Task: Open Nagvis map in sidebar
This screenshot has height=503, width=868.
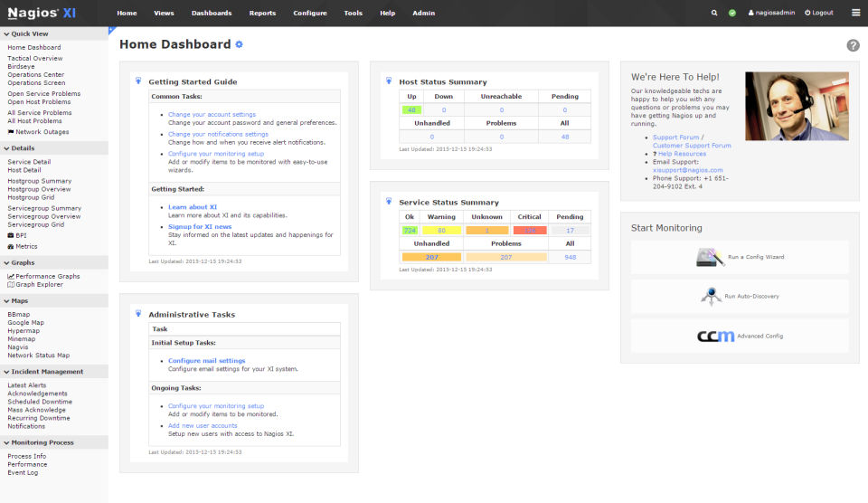Action: (18, 347)
